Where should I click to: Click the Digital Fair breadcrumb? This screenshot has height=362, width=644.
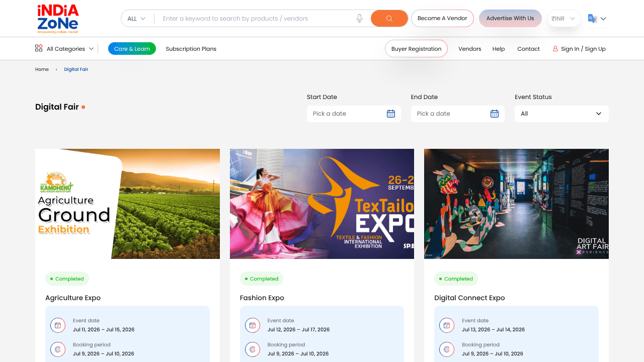tap(76, 69)
